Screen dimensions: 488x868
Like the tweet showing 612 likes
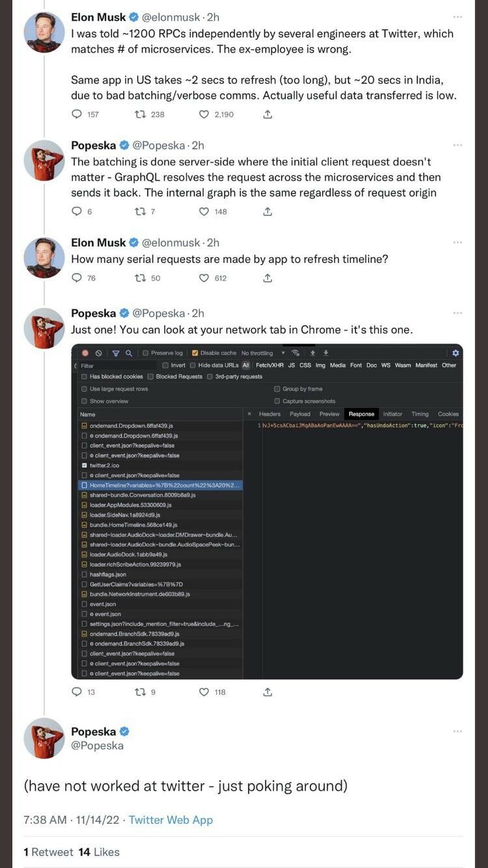(x=204, y=278)
